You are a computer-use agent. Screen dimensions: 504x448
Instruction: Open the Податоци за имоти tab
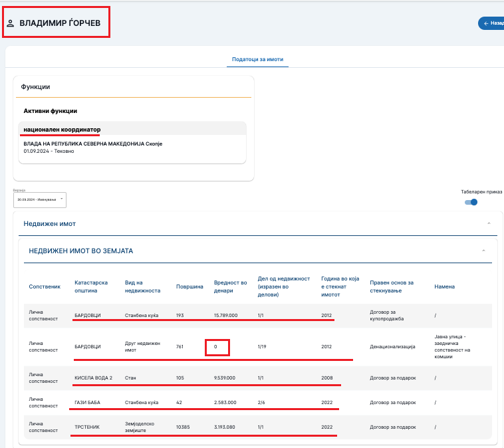[x=257, y=59]
